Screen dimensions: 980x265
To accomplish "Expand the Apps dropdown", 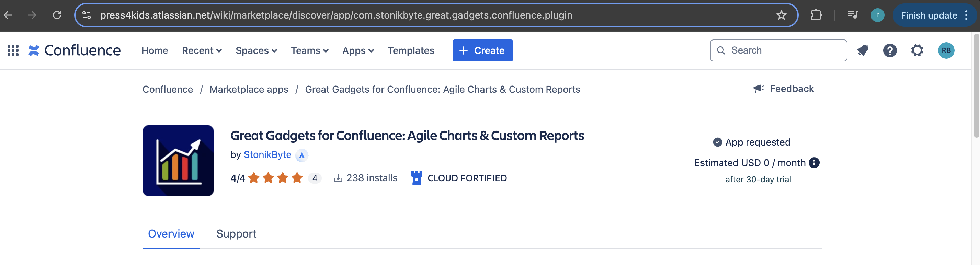I will [358, 50].
